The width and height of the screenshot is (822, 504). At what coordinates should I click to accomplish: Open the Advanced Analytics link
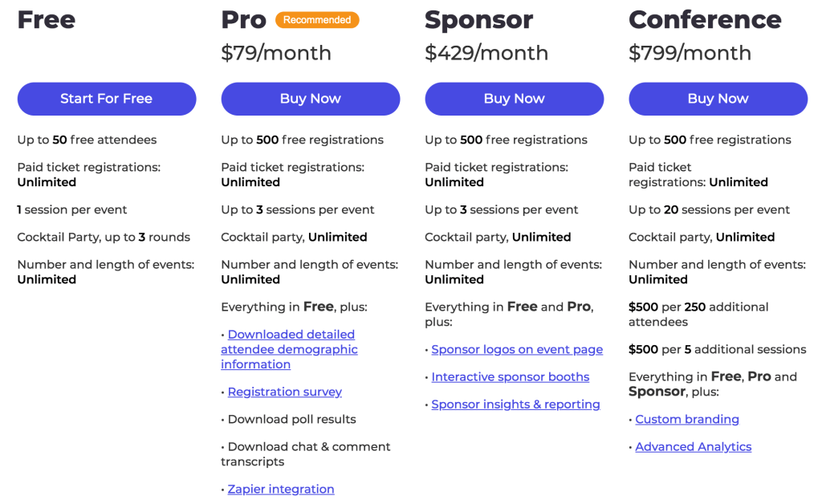click(694, 446)
